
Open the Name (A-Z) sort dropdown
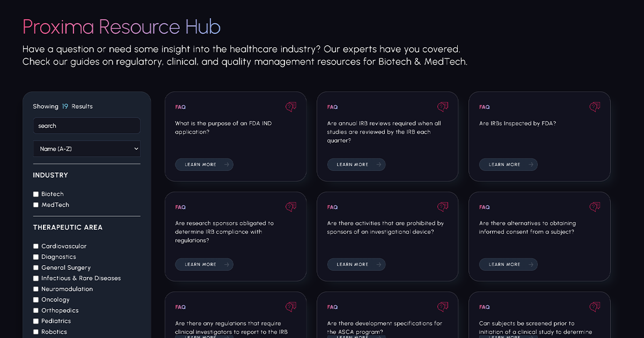pyautogui.click(x=86, y=149)
